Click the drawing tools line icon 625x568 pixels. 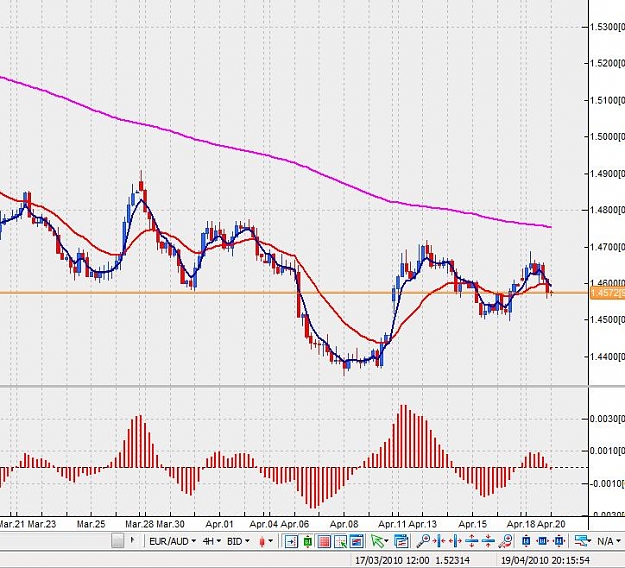coord(582,541)
